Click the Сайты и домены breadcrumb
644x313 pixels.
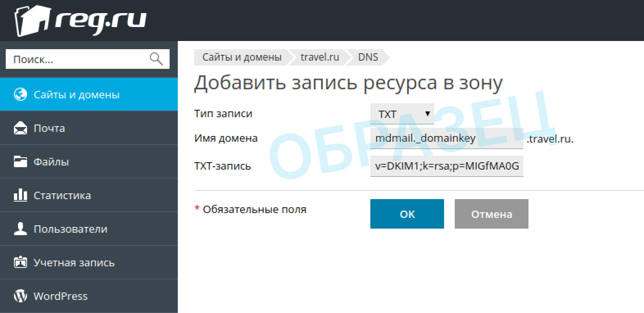pos(242,57)
